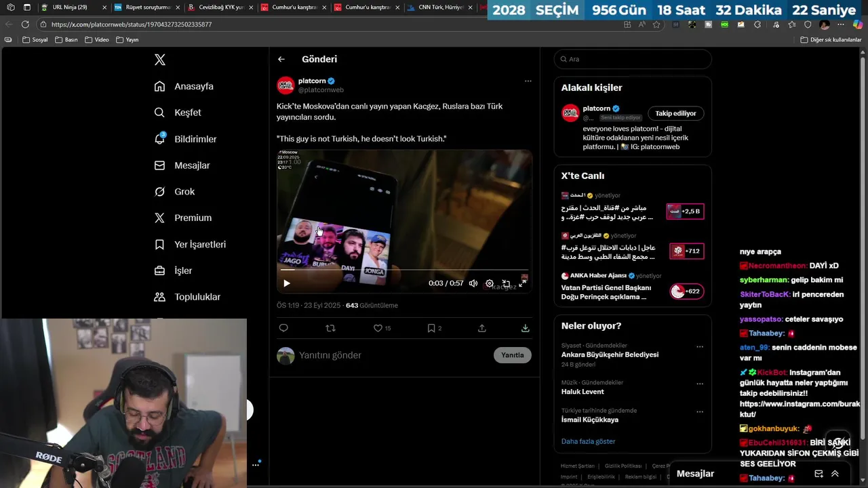Open platcorn post's three-dot menu

528,81
